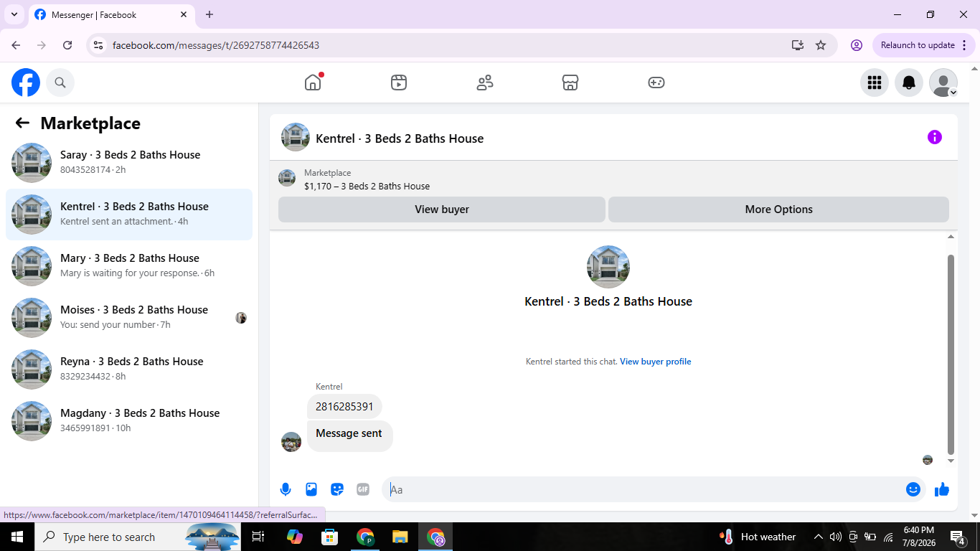Click the large house listing picture
980x551 pixels.
[608, 267]
